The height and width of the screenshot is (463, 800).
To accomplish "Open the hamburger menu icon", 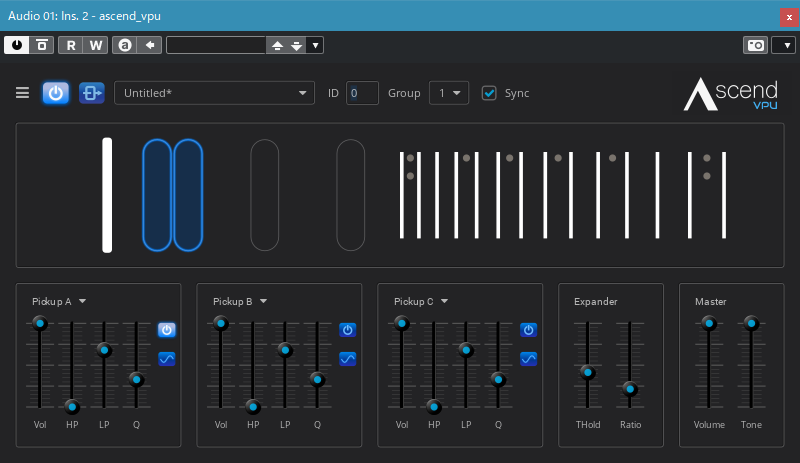I will tap(22, 93).
